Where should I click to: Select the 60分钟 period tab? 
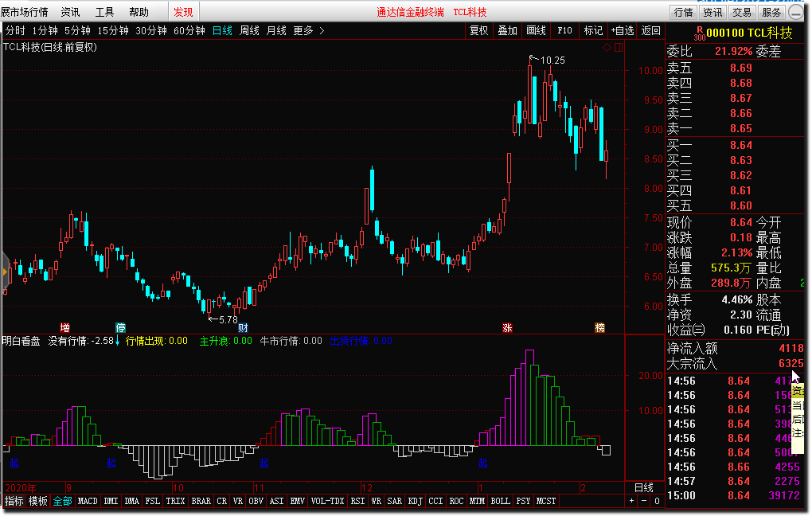(189, 30)
